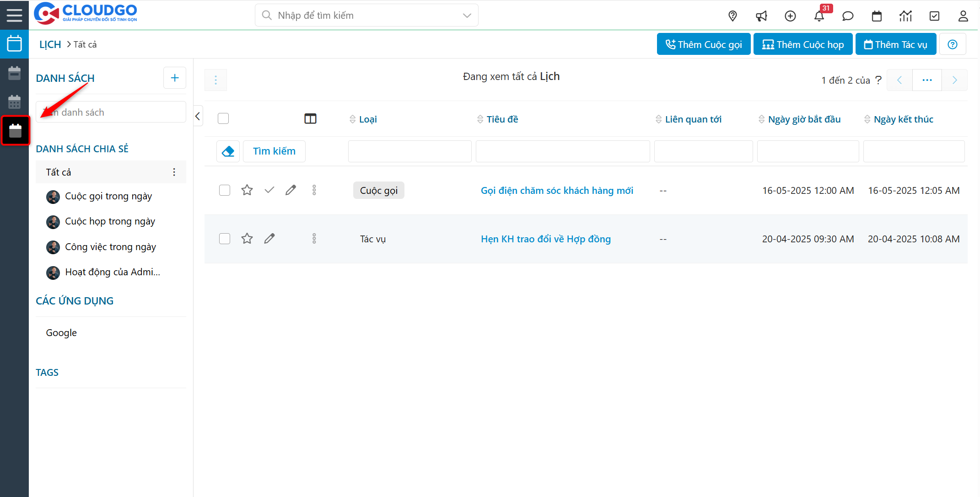Screen dimensions: 980x497
Task: Open the hamburger menu icon
Action: [14, 15]
